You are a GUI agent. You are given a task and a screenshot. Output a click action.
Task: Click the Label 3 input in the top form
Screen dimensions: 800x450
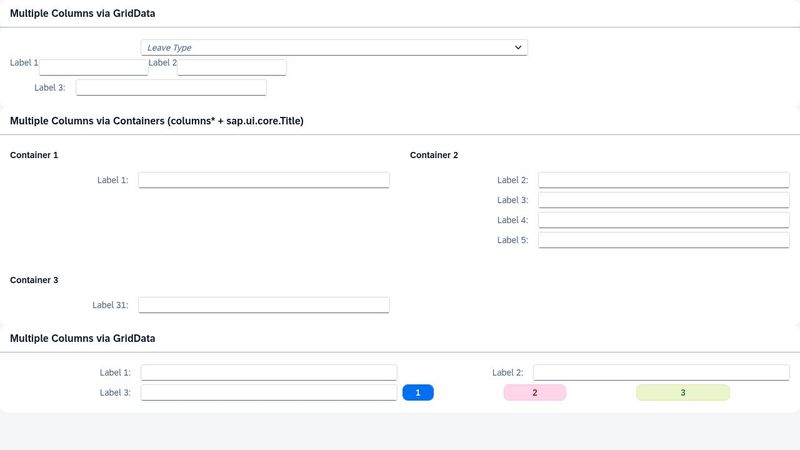pos(171,87)
